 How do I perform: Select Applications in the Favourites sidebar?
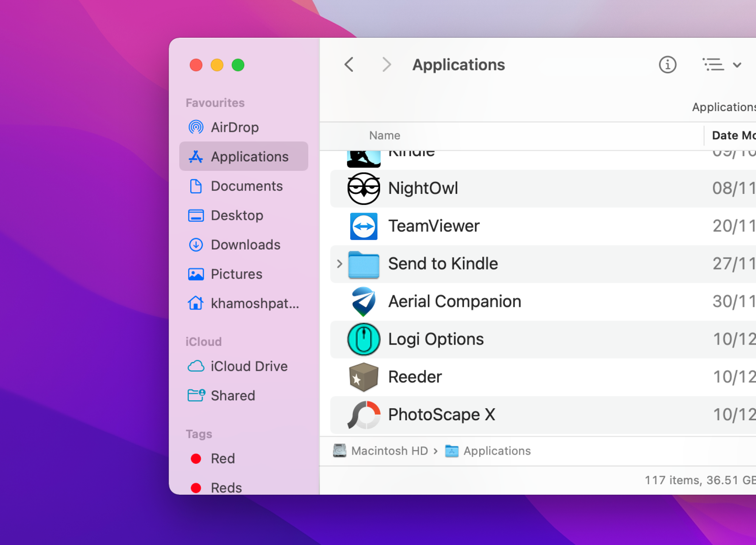pos(244,156)
